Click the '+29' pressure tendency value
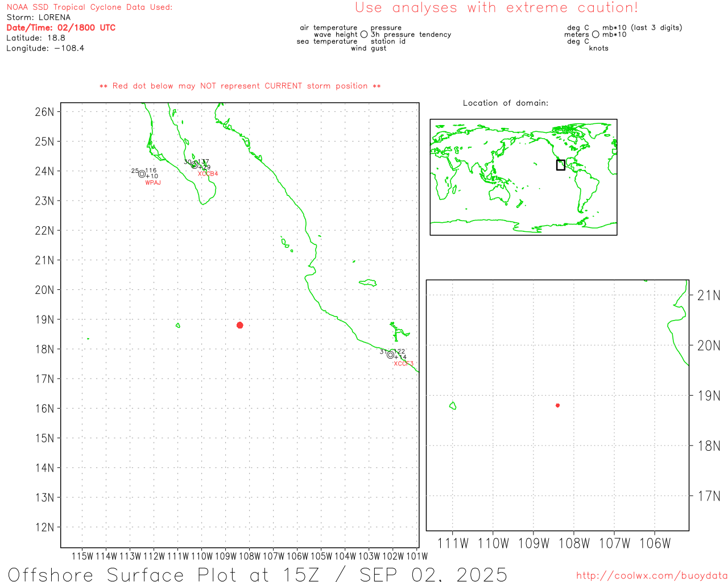 [205, 167]
